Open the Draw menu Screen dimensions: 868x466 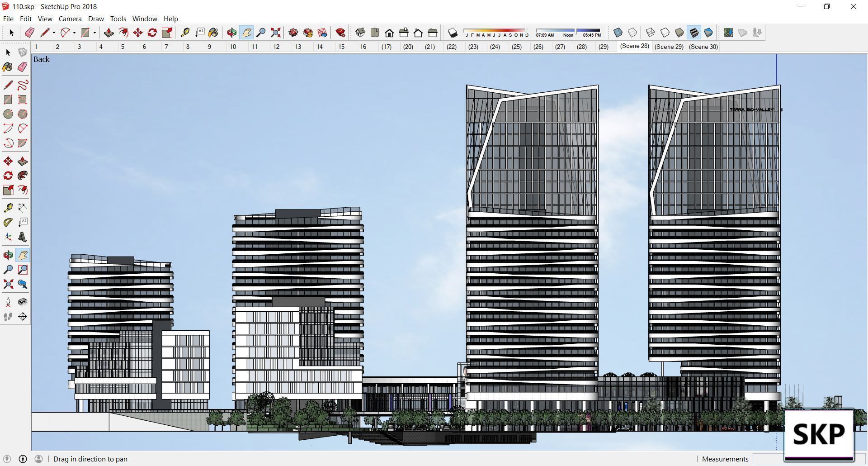pos(96,19)
